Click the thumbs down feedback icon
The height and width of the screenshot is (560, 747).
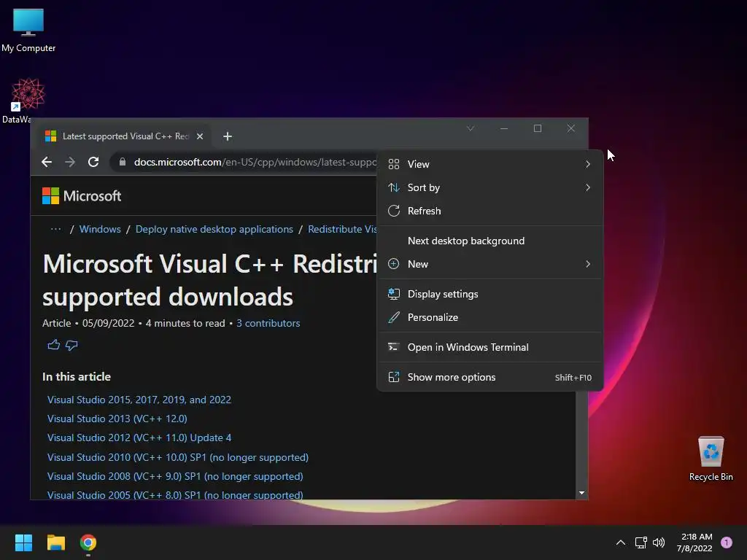[71, 345]
